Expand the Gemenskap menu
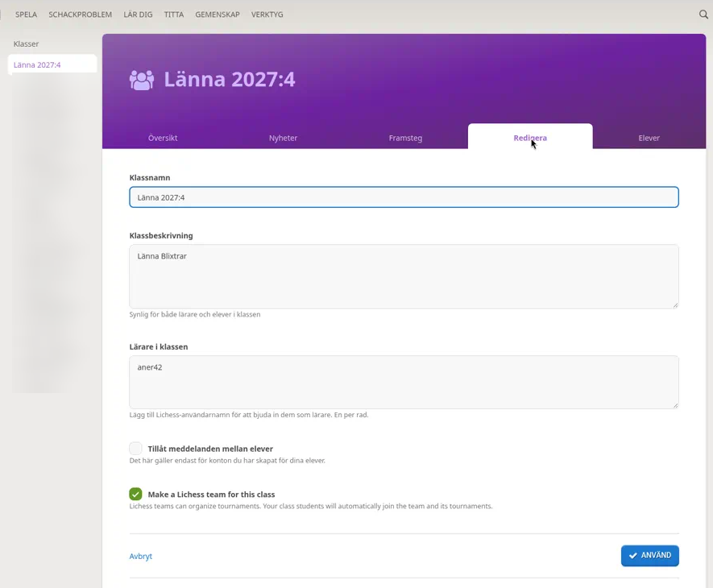The image size is (713, 588). 218,14
